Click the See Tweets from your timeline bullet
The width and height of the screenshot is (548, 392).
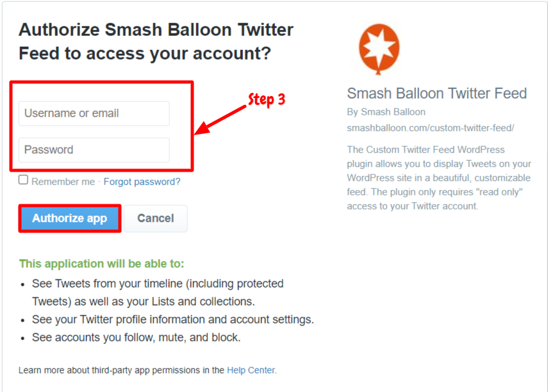[x=158, y=293]
